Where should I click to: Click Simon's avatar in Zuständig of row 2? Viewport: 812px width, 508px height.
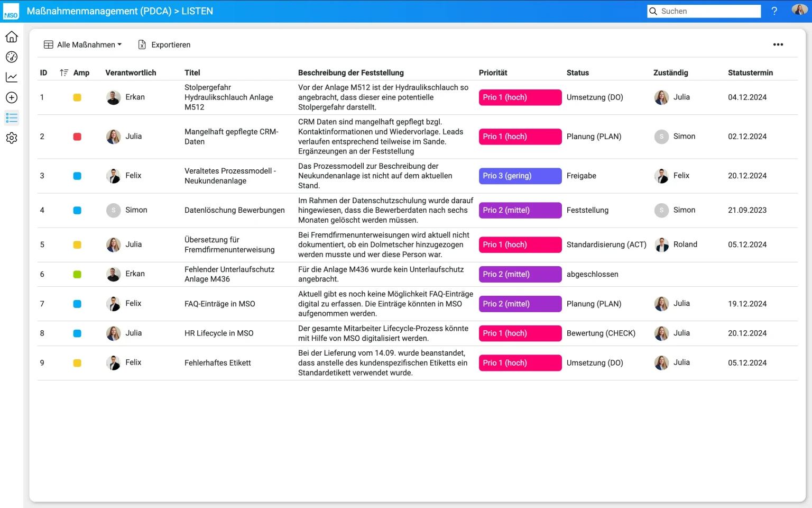661,137
